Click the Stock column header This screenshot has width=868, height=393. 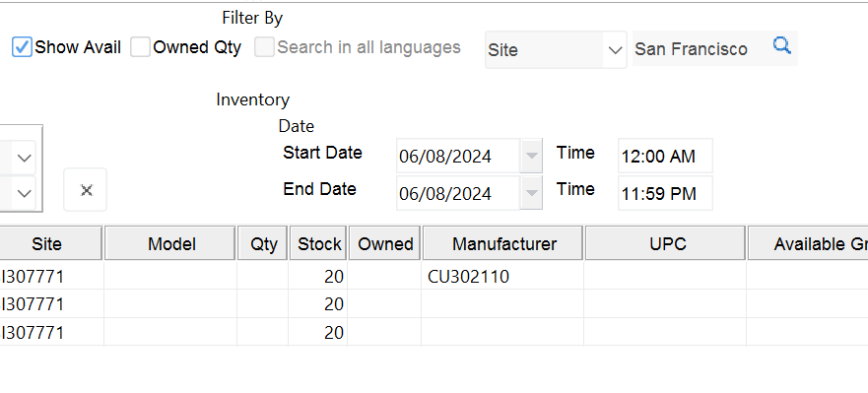[319, 243]
